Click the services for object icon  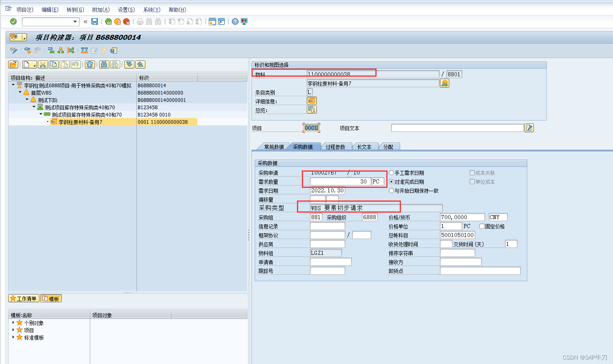tap(18, 37)
